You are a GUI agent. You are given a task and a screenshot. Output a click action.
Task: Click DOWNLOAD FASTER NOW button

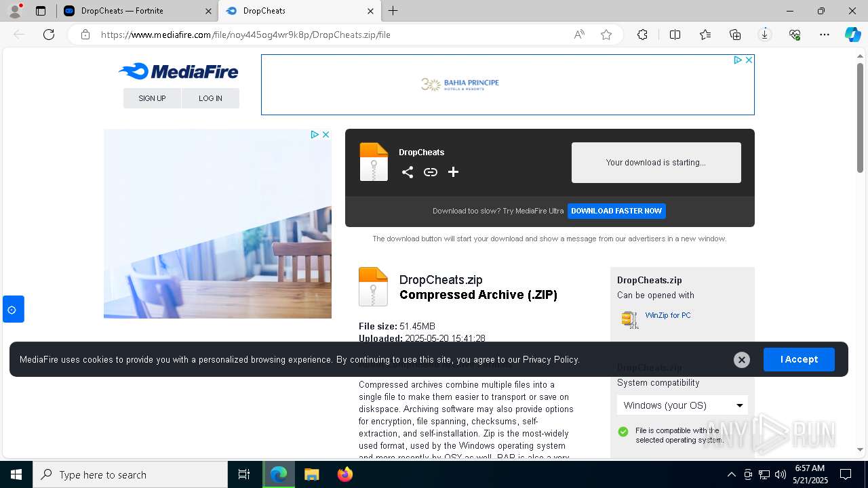616,211
